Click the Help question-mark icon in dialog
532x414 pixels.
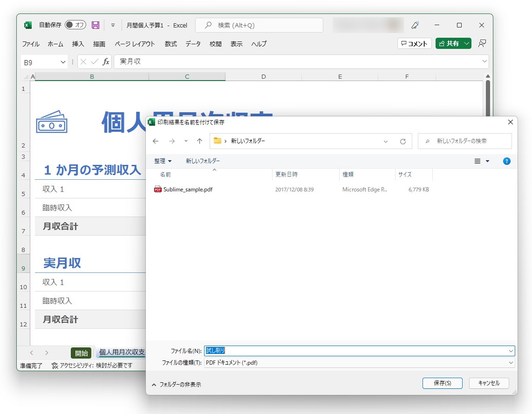click(x=506, y=161)
